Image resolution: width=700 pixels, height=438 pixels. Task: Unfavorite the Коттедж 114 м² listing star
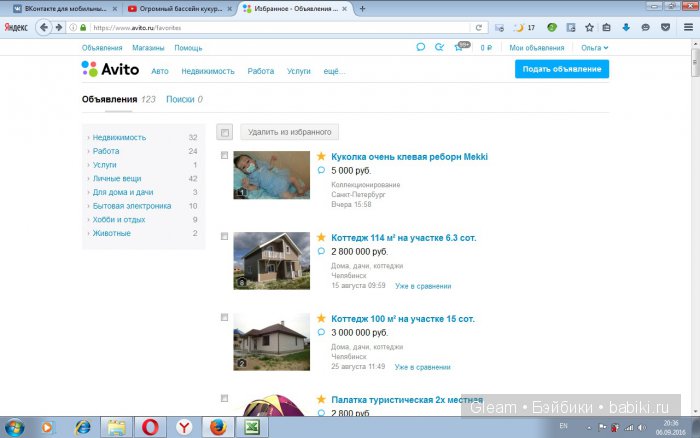click(321, 238)
